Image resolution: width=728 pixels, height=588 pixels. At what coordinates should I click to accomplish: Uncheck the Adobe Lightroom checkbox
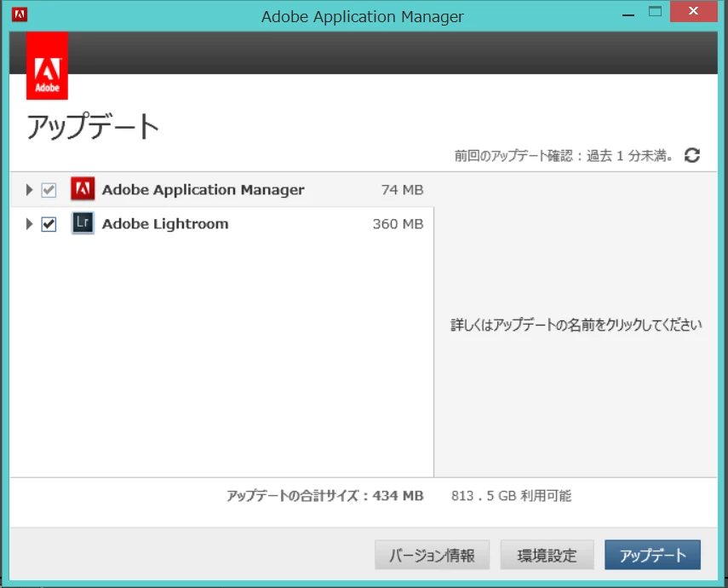[49, 224]
